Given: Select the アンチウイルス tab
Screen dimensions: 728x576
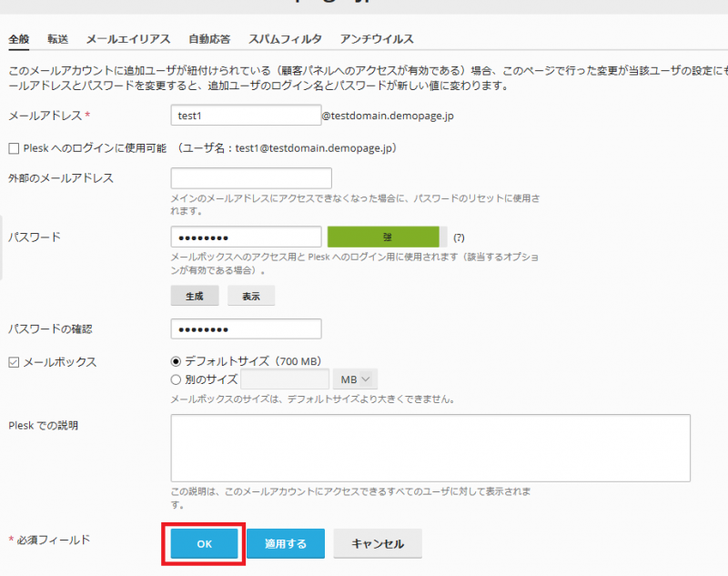Looking at the screenshot, I should [377, 39].
